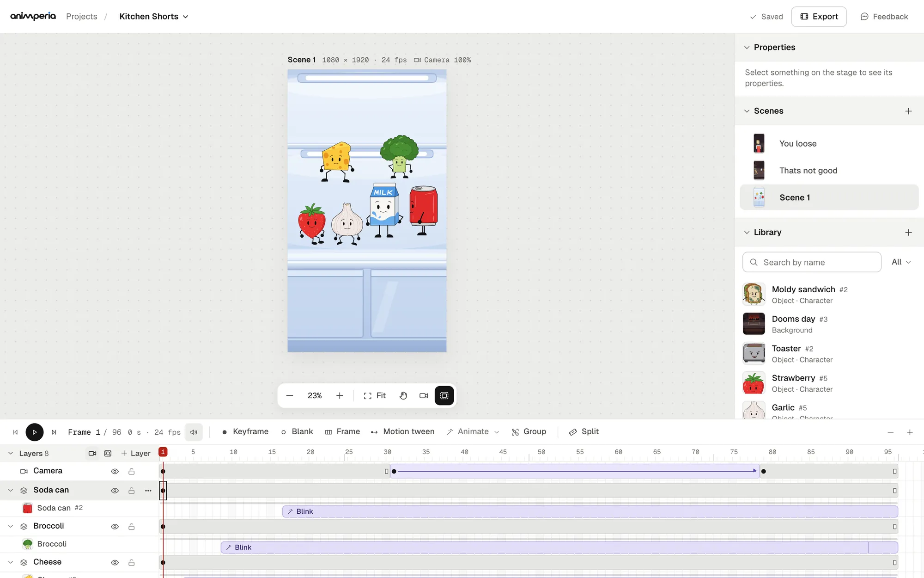
Task: Insert a Keyframe
Action: pos(245,431)
